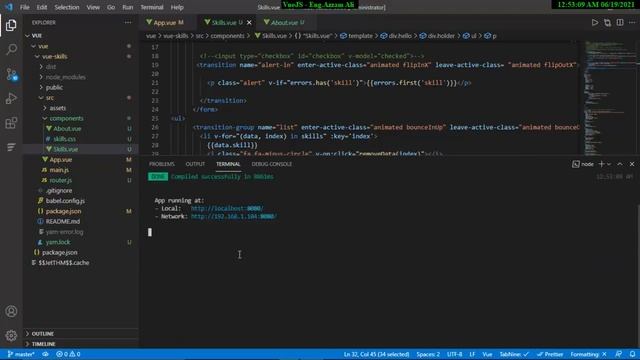Open the Edit menu
Viewport: 640px width, 360px height.
[x=42, y=7]
